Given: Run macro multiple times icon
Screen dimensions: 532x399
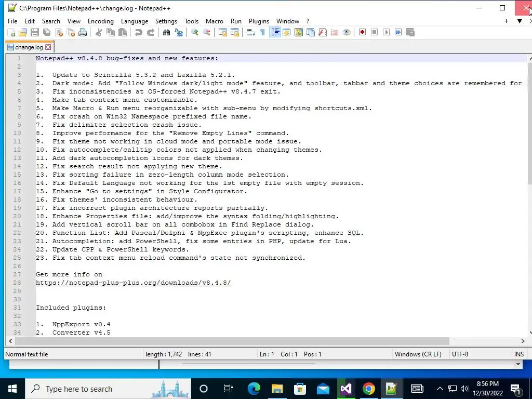Looking at the screenshot, I should pos(398,33).
